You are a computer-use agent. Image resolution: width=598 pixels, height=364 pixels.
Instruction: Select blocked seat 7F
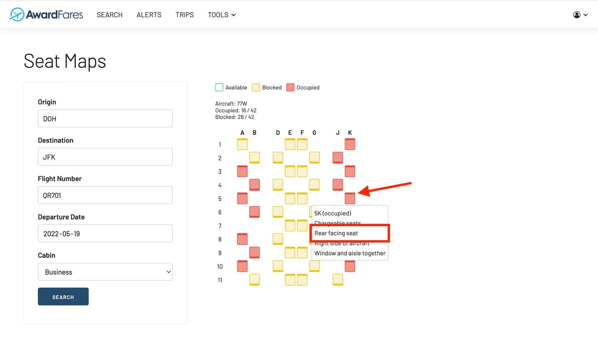(302, 225)
